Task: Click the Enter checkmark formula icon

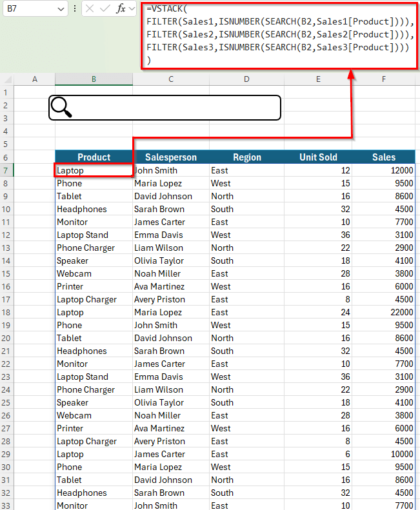Action: [105, 9]
